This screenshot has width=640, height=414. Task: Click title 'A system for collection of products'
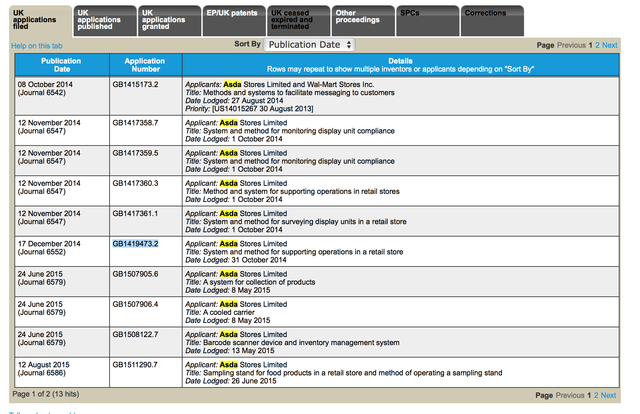click(250, 282)
